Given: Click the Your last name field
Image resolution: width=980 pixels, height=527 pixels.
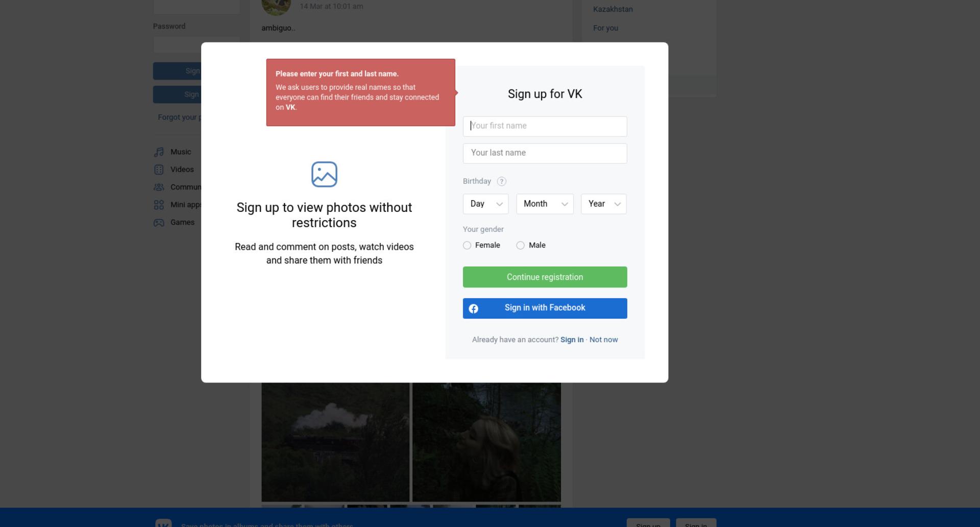Looking at the screenshot, I should click(545, 153).
